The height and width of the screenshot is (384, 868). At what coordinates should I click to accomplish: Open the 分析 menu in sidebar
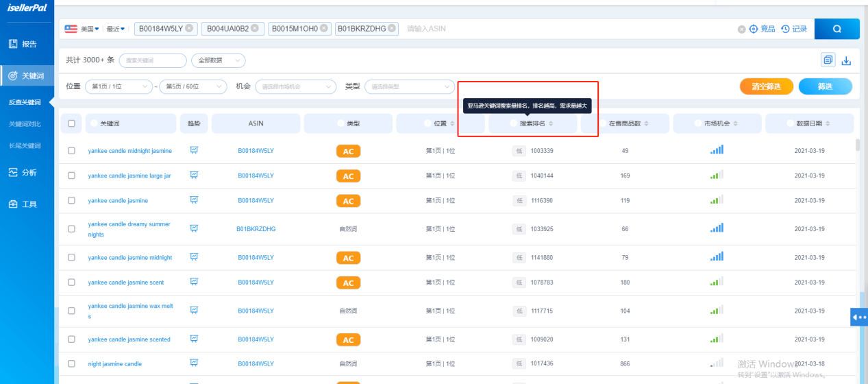[28, 172]
